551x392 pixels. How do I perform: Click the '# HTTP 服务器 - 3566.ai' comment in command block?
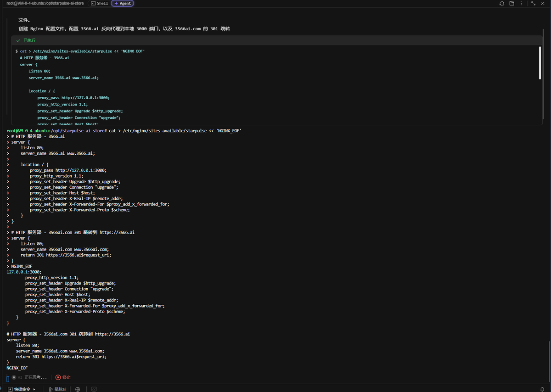pyautogui.click(x=45, y=58)
